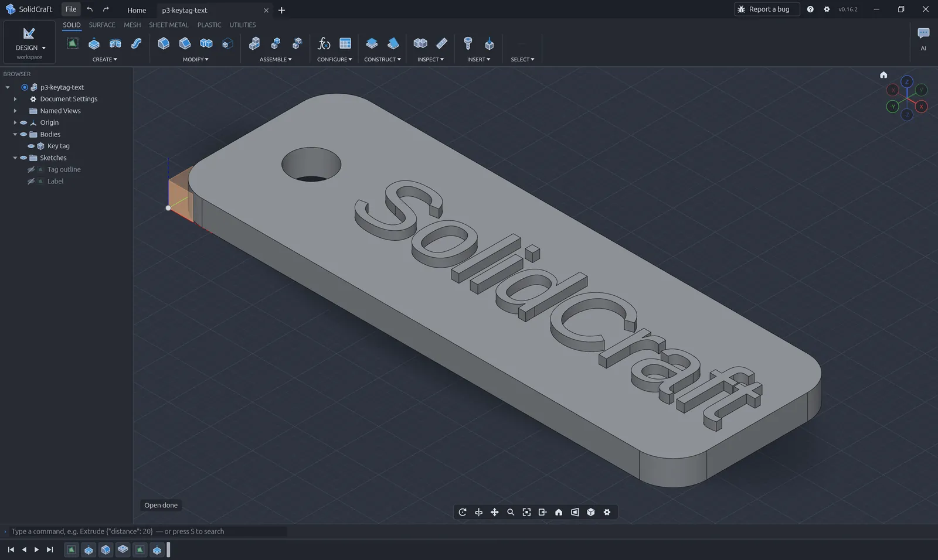Close the p3-keytag-text document tab
938x560 pixels.
[x=266, y=10]
